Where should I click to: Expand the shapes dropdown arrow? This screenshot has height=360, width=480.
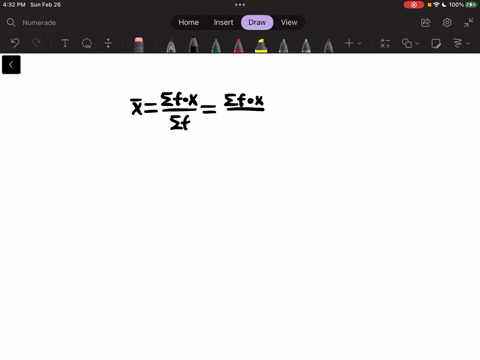pyautogui.click(x=417, y=43)
